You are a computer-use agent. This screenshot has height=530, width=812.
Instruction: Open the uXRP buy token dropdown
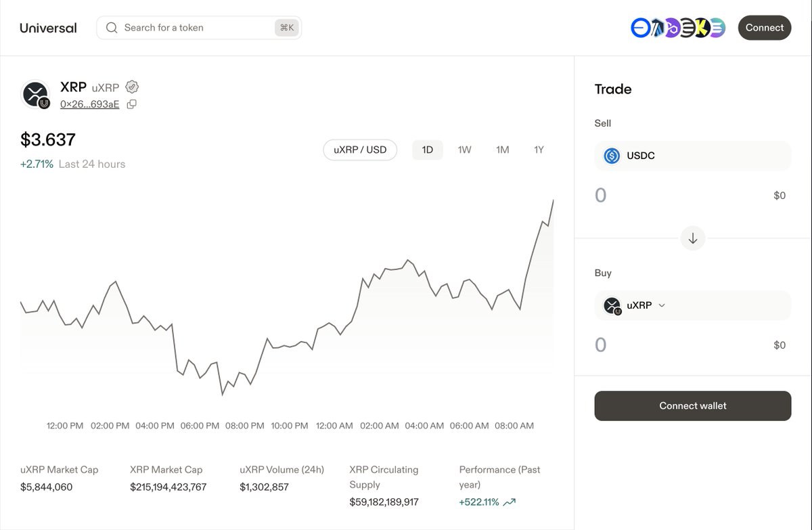tap(693, 305)
